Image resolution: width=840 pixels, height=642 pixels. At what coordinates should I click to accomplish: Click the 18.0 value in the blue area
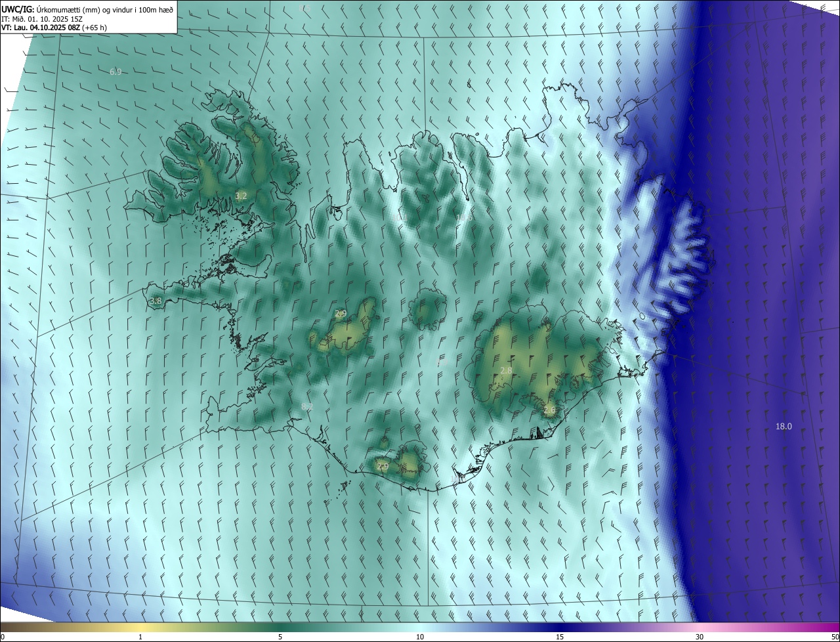click(x=784, y=426)
